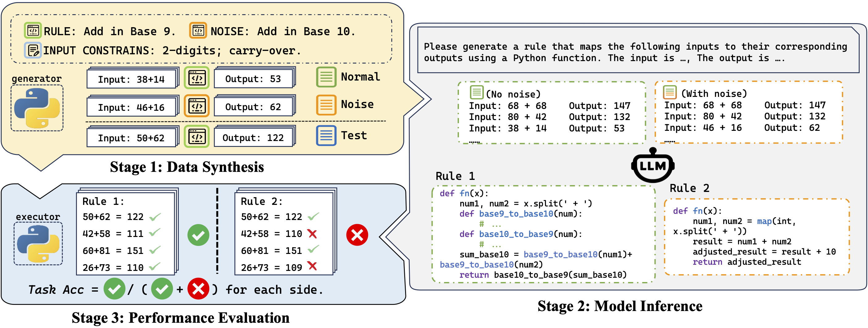
Task: Click the Stage 2: Model Inference title
Action: pyautogui.click(x=620, y=306)
